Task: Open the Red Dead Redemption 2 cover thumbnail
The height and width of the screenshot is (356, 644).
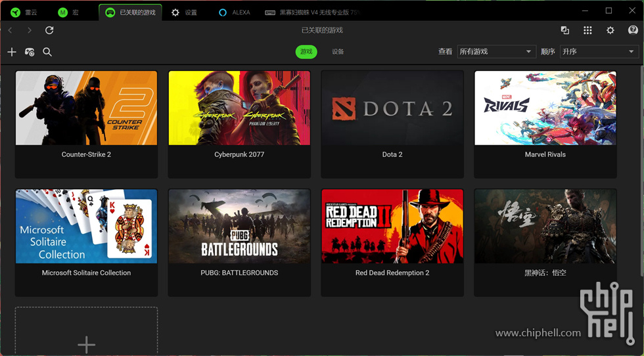Action: click(392, 226)
